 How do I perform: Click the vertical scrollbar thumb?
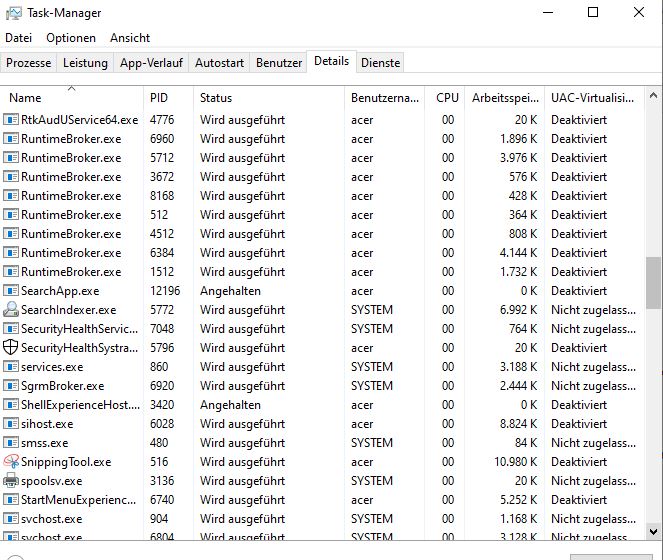pyautogui.click(x=653, y=283)
